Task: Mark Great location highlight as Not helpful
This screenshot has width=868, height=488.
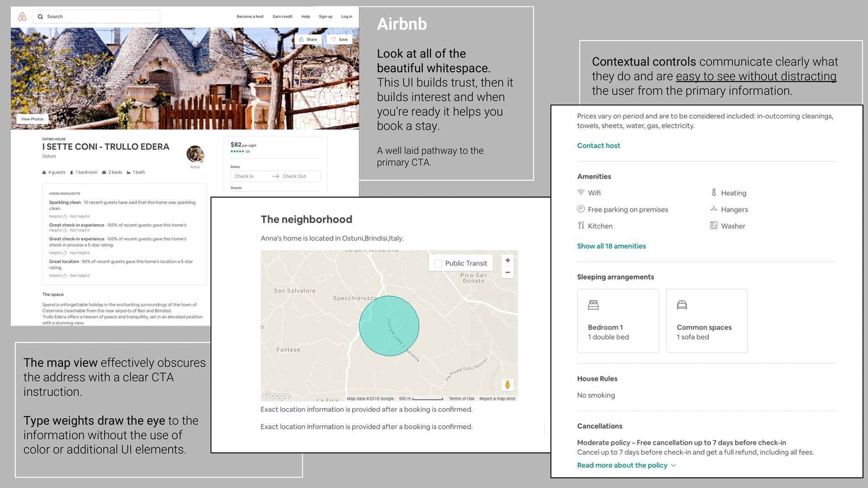Action: pos(80,276)
